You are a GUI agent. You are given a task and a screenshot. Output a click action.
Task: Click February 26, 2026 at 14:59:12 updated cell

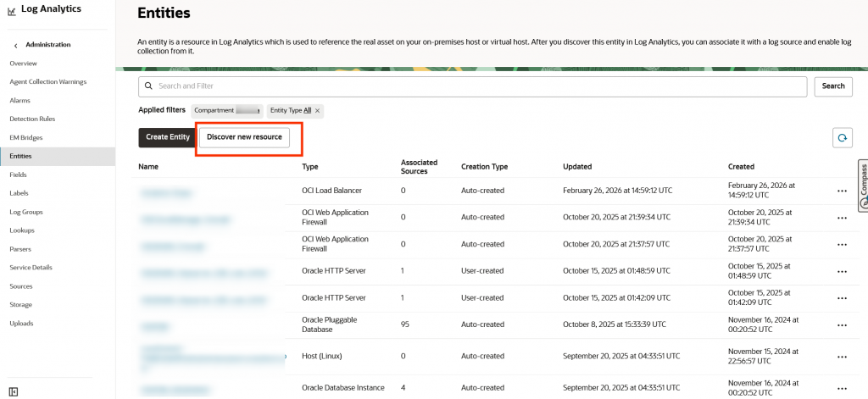click(x=618, y=191)
